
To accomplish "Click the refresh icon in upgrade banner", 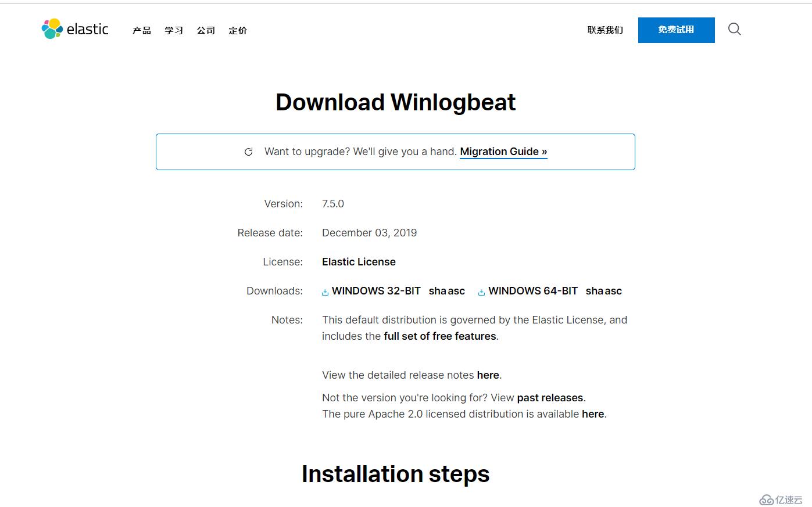I will tap(249, 152).
